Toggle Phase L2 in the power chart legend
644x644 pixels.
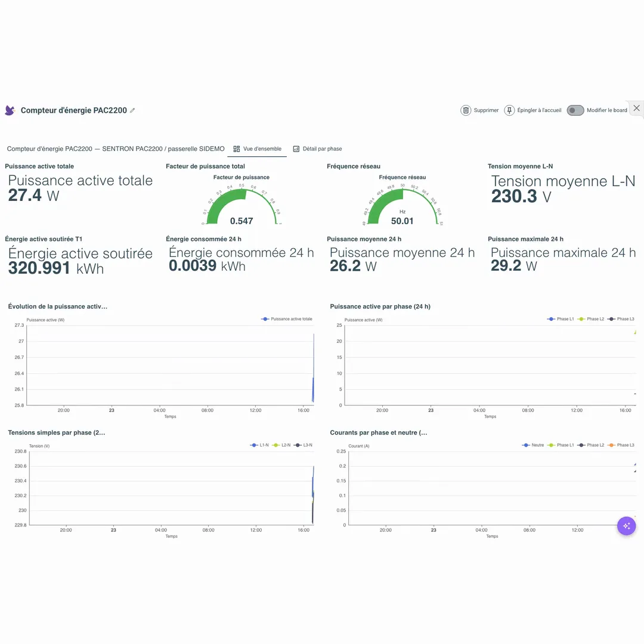coord(590,319)
